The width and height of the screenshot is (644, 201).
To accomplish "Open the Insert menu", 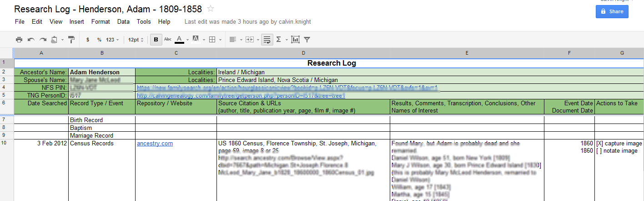I will [77, 21].
